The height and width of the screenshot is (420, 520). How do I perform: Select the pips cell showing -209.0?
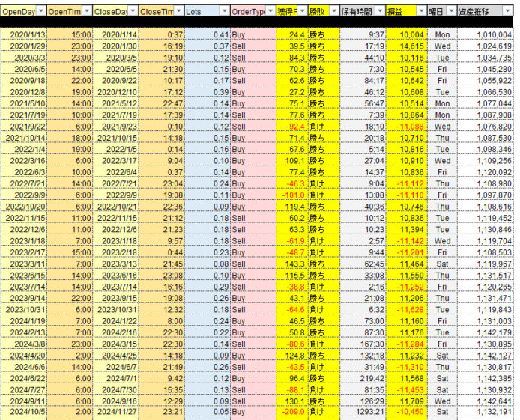click(x=293, y=412)
